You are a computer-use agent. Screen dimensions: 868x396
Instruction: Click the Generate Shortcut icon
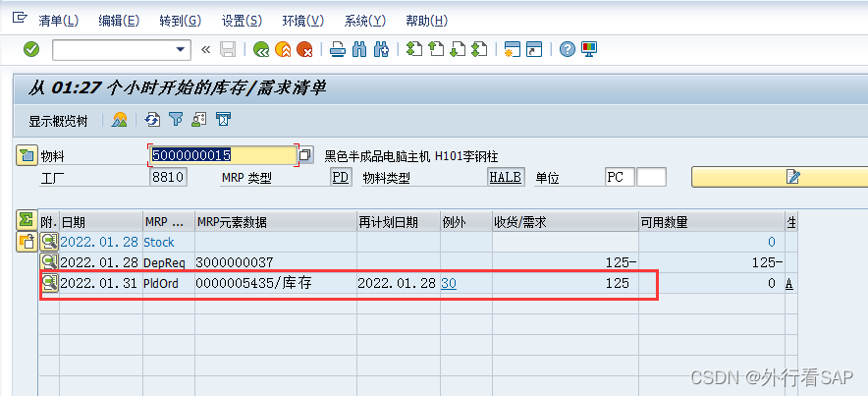533,49
